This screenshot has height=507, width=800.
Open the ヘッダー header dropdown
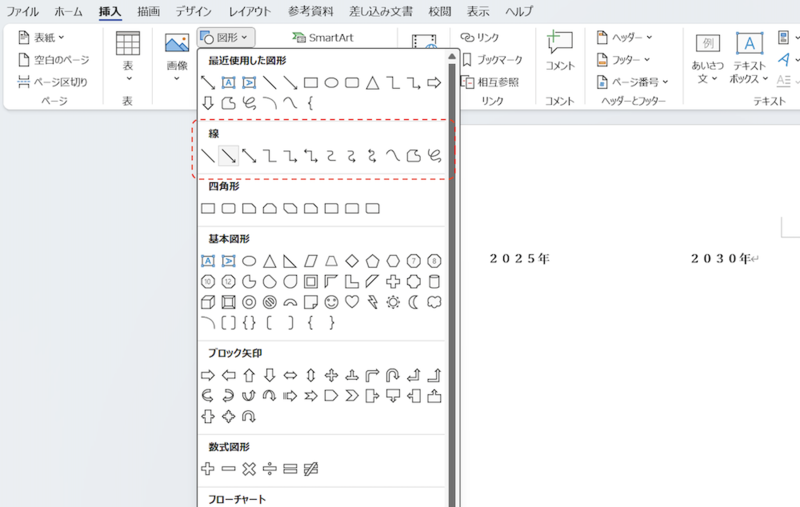pos(624,37)
